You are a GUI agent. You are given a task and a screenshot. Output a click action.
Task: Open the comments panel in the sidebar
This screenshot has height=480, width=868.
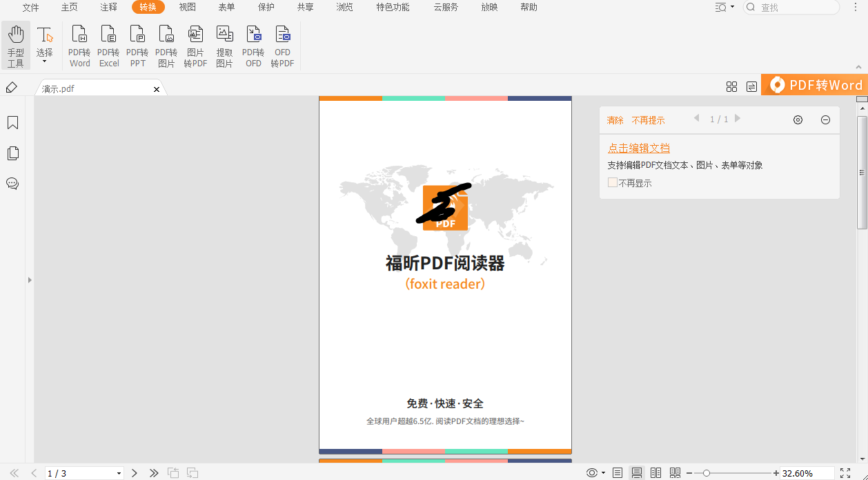pos(12,184)
